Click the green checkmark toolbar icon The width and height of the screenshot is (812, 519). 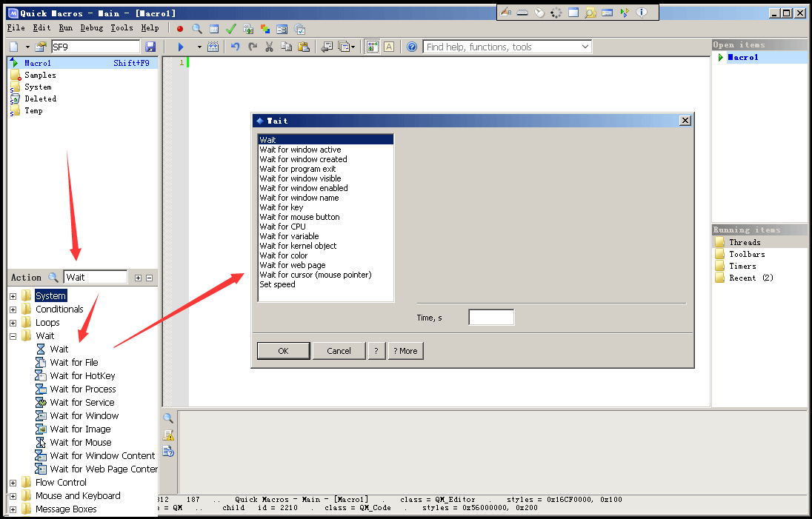230,29
